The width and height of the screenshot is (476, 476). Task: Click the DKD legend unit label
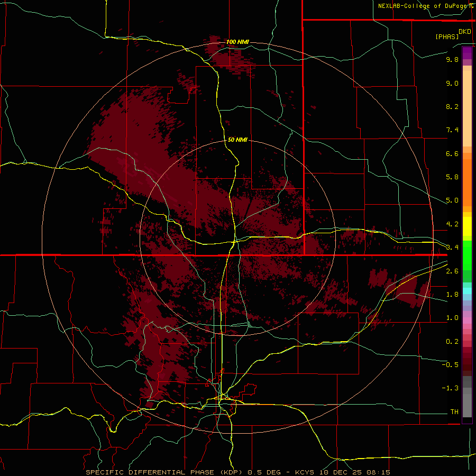coord(465,32)
